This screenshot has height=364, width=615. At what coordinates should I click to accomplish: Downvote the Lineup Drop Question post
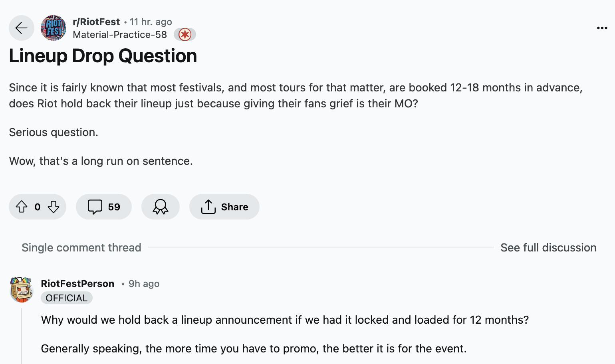(54, 207)
